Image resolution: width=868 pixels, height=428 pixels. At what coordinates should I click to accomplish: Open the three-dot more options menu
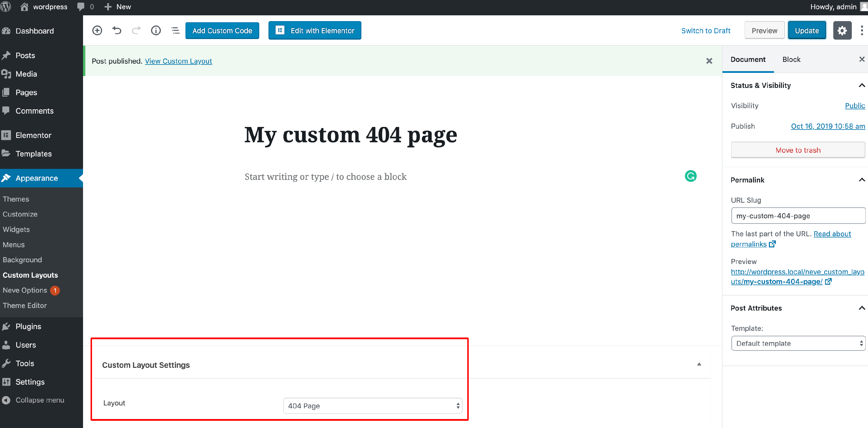coord(862,31)
